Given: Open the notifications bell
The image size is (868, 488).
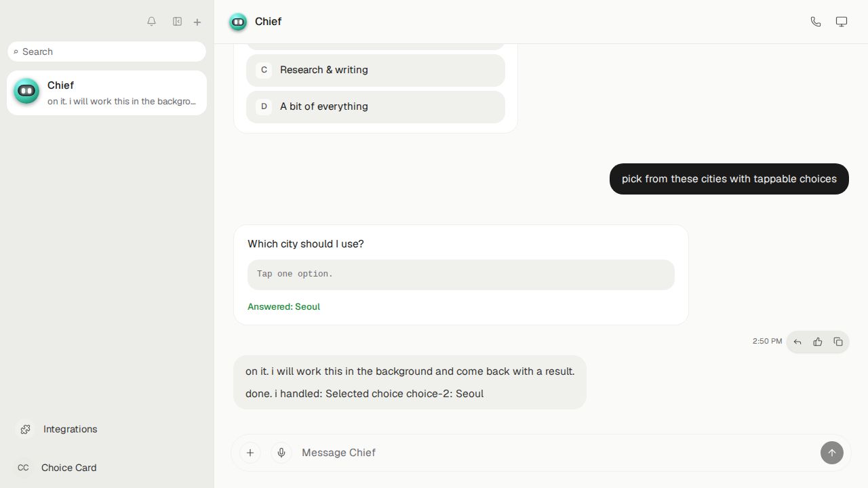Looking at the screenshot, I should 151,22.
